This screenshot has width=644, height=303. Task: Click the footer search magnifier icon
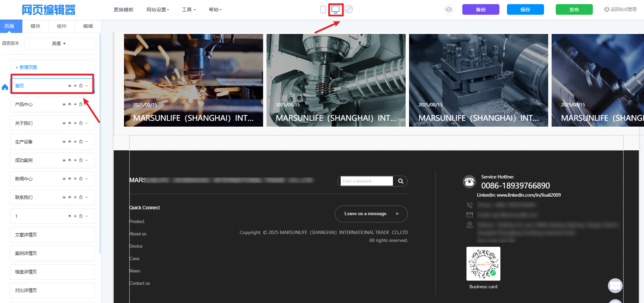400,181
